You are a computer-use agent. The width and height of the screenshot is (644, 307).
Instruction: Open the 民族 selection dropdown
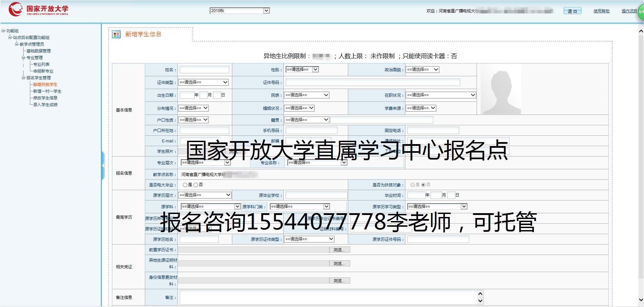tap(306, 95)
